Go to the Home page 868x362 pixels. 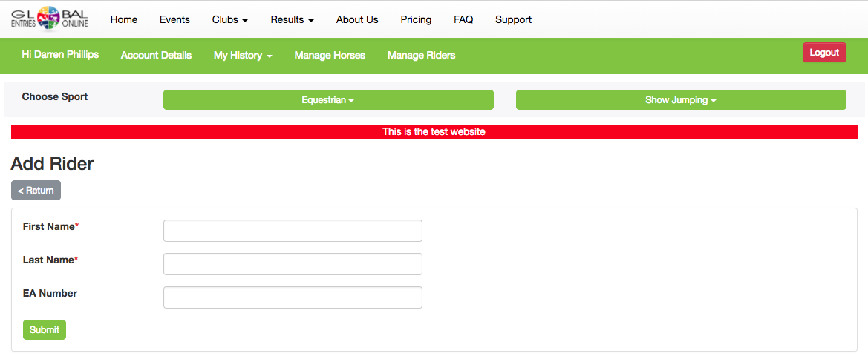(124, 20)
